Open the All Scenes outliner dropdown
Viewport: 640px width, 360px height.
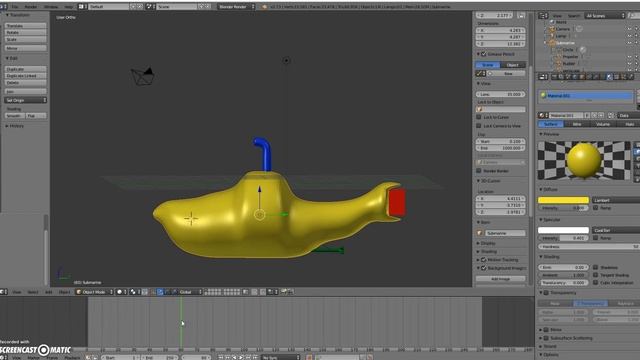605,16
